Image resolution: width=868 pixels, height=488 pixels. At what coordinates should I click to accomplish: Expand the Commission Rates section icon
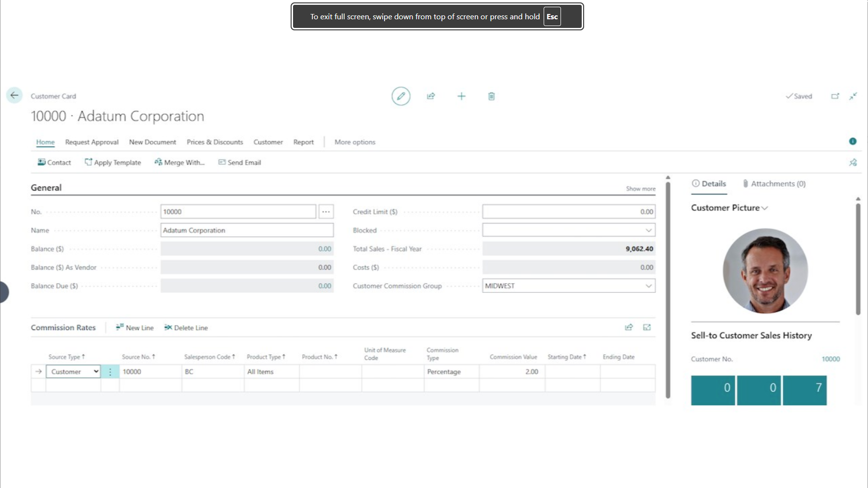pos(647,328)
